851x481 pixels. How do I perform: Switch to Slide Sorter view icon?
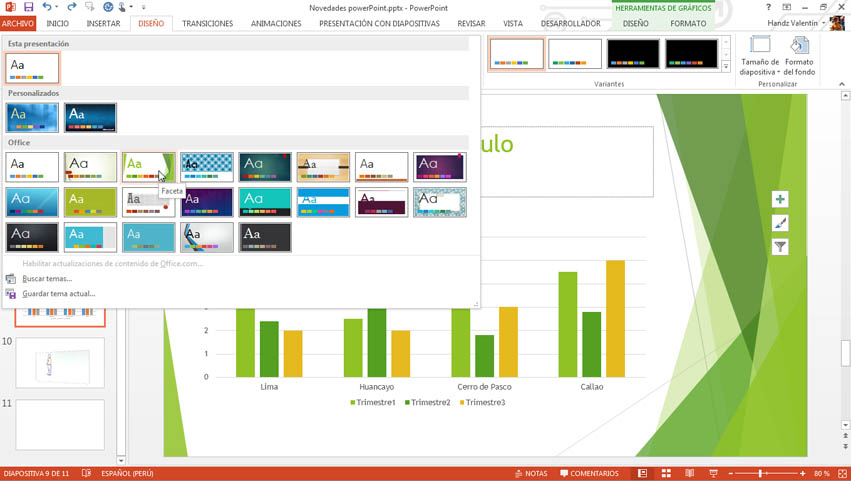[664, 473]
